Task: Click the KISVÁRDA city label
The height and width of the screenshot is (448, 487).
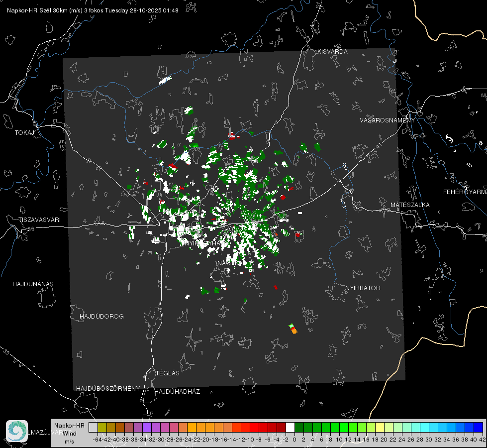Action: [332, 52]
